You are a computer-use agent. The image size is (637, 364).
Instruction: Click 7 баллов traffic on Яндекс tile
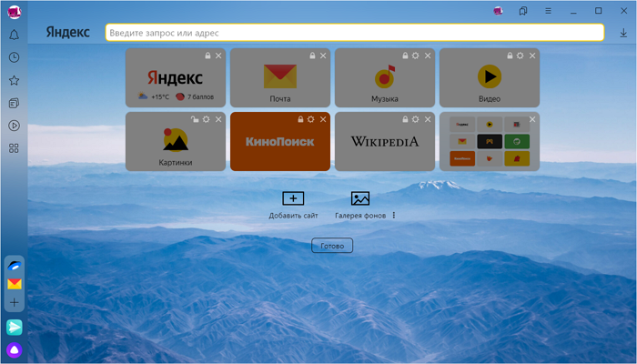tap(195, 96)
